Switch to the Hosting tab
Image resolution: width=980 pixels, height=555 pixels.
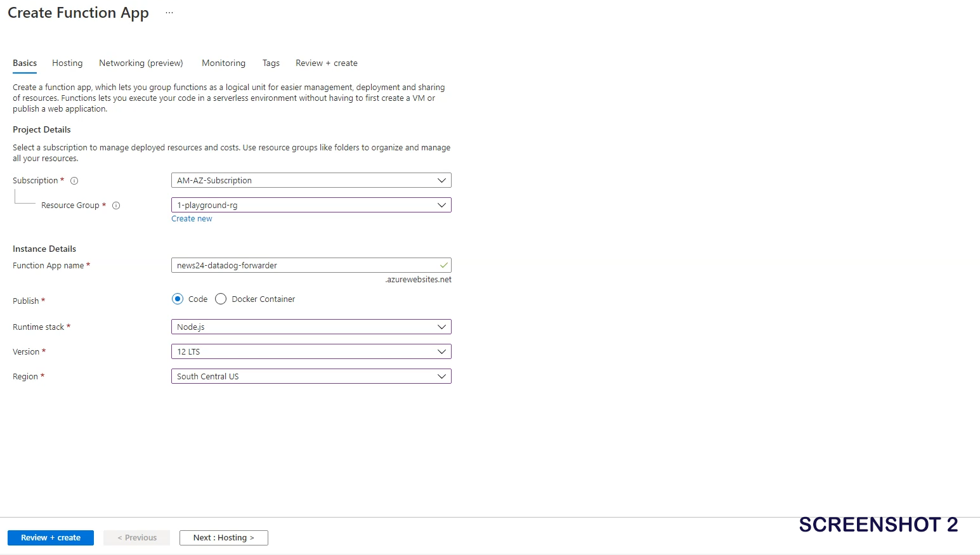67,63
